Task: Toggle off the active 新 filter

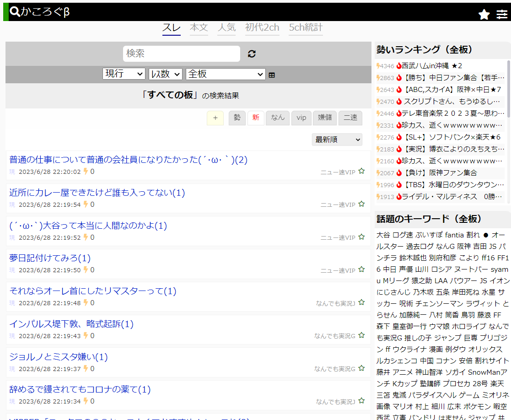Action: [x=255, y=118]
